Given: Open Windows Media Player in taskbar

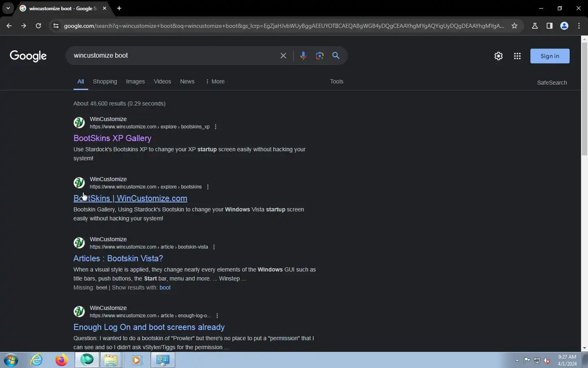Looking at the screenshot, I should [136, 360].
